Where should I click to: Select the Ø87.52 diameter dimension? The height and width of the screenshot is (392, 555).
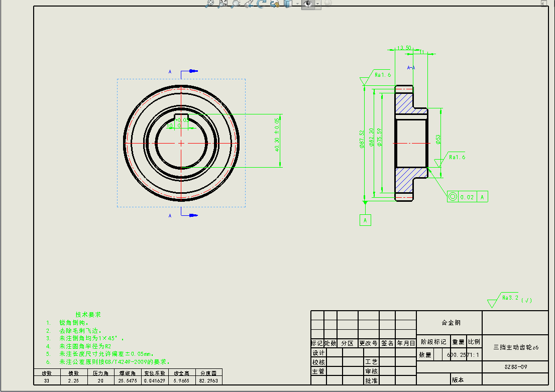coord(362,140)
